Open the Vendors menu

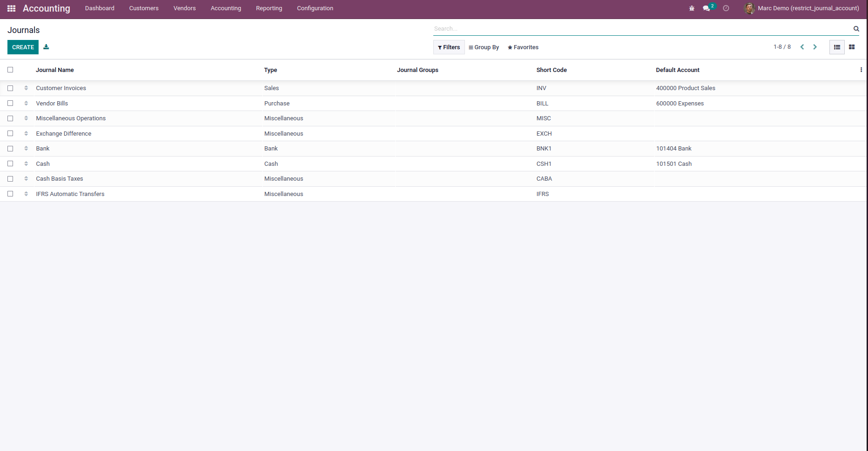click(185, 8)
